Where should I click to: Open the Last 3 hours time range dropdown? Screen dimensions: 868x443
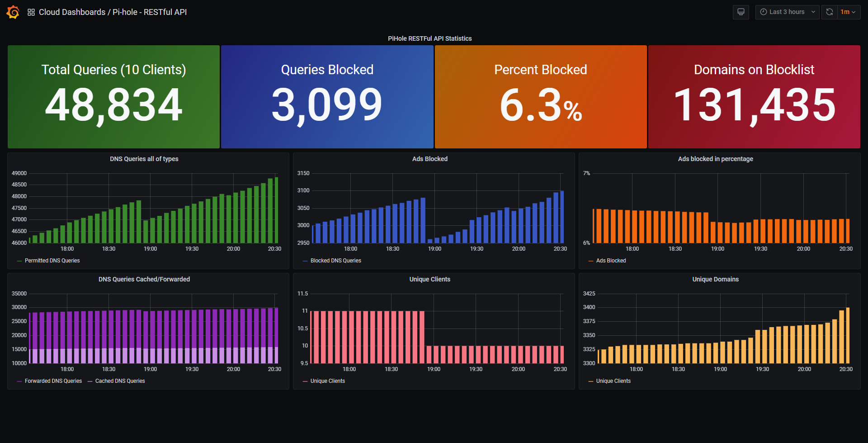tap(787, 12)
